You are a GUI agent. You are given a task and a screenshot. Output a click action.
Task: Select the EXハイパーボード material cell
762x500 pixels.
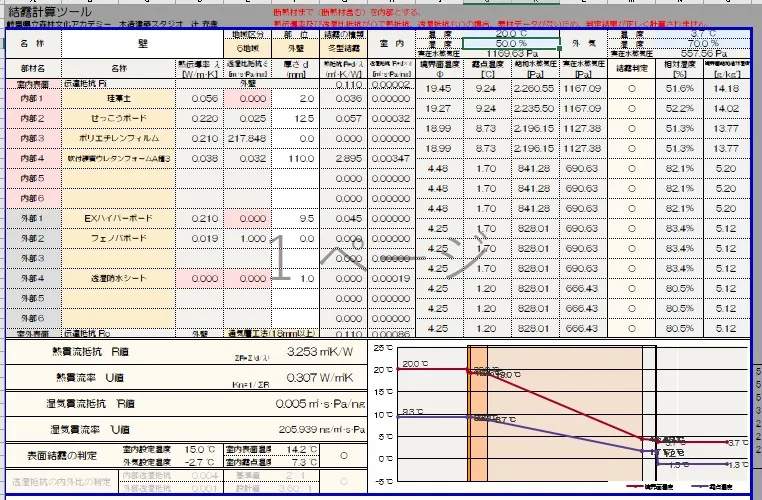click(x=119, y=218)
